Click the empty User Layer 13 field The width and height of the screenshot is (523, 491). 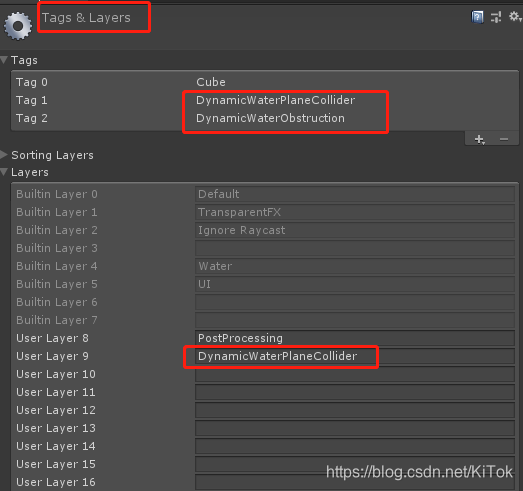[x=355, y=428]
